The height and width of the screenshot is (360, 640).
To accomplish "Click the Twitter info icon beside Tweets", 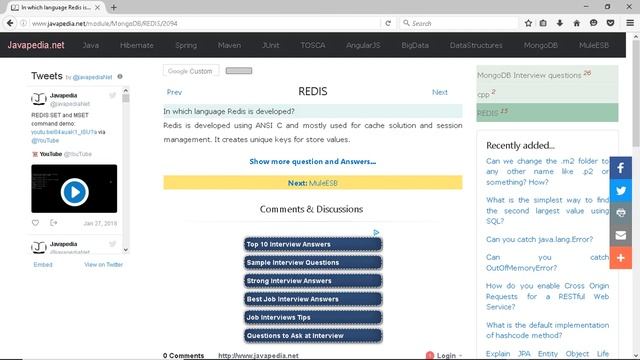I will pyautogui.click(x=120, y=76).
